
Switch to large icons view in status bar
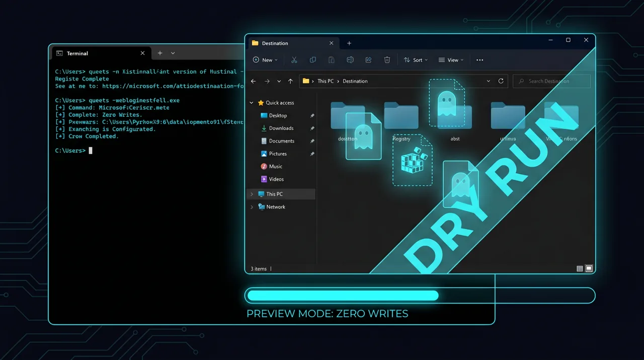589,268
